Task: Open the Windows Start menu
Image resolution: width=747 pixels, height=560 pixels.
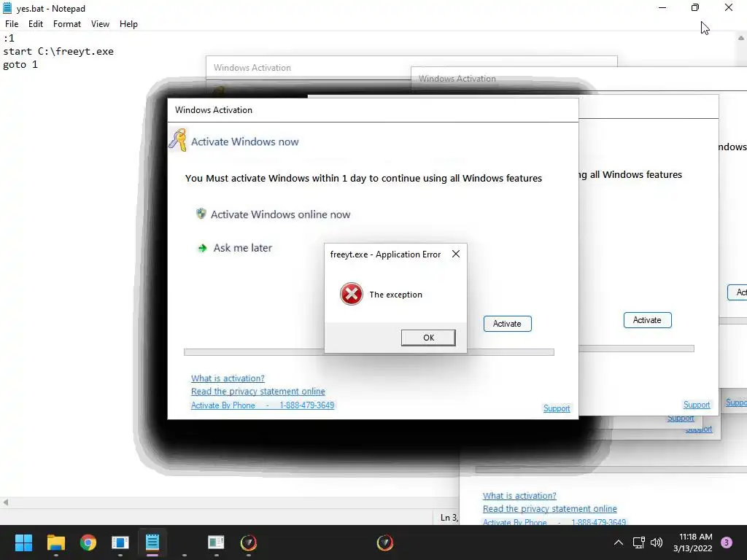Action: (23, 542)
